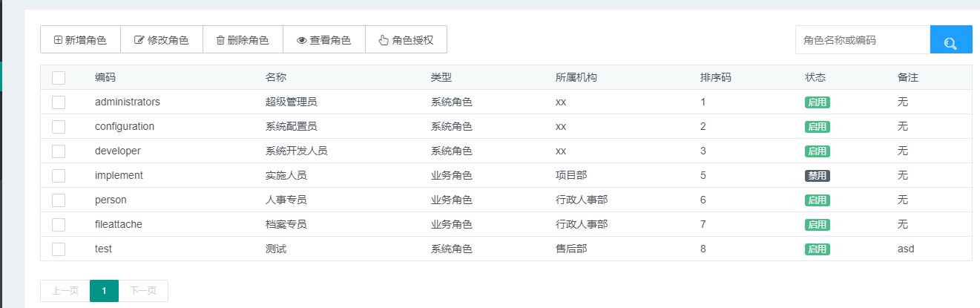Tick the checkbox for the test role

(59, 249)
